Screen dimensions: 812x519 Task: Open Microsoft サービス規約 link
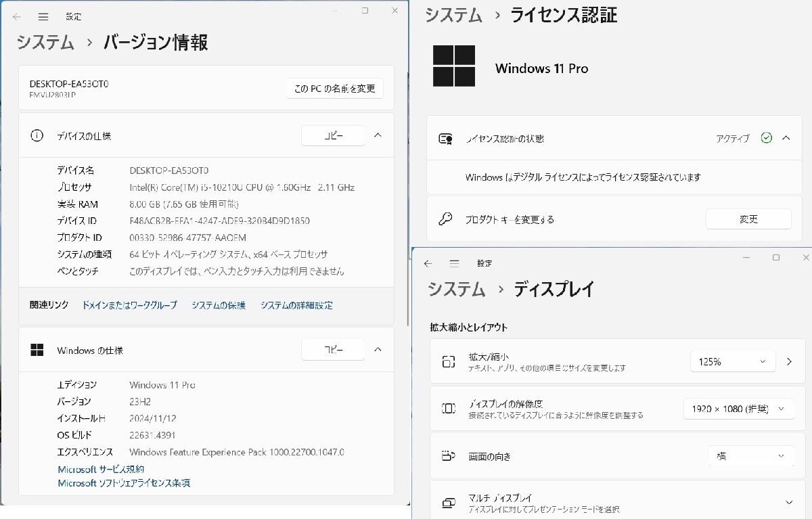101,469
